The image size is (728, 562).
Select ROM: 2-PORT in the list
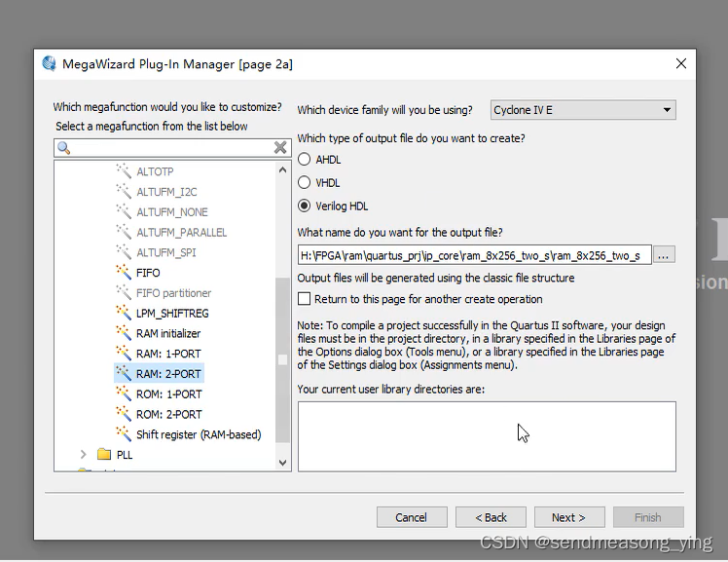tap(169, 414)
